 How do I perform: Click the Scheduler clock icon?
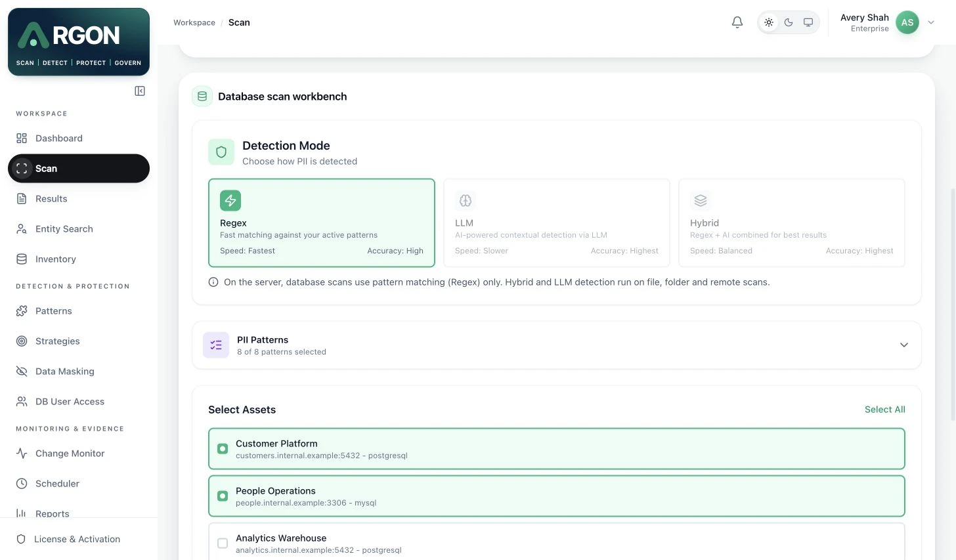click(x=22, y=484)
